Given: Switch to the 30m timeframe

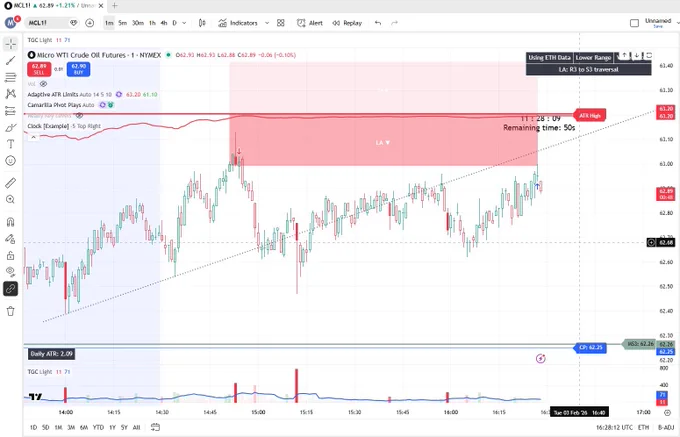Looking at the screenshot, I should pyautogui.click(x=138, y=23).
